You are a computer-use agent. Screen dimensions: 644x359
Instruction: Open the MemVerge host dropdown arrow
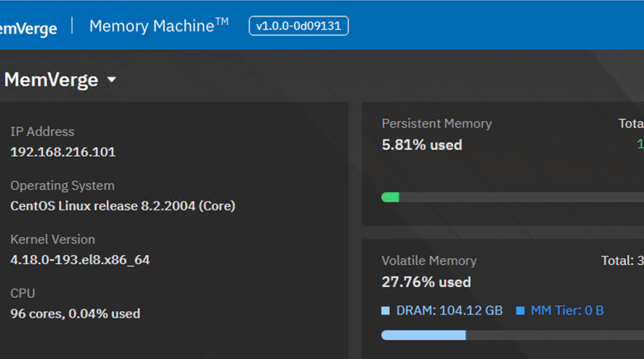111,79
